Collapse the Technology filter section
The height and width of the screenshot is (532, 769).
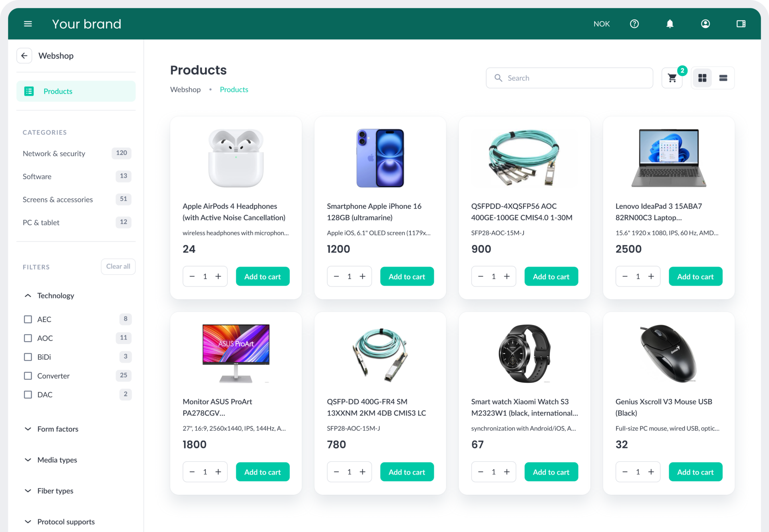(28, 296)
